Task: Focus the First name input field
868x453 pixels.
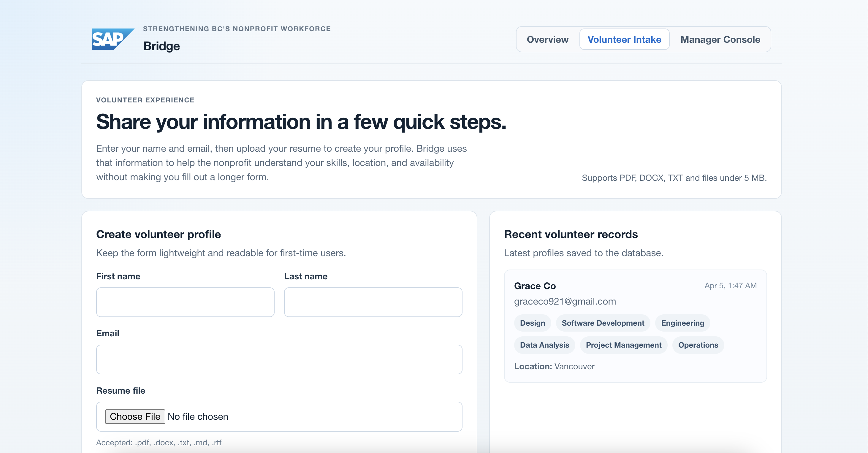Action: pos(185,302)
